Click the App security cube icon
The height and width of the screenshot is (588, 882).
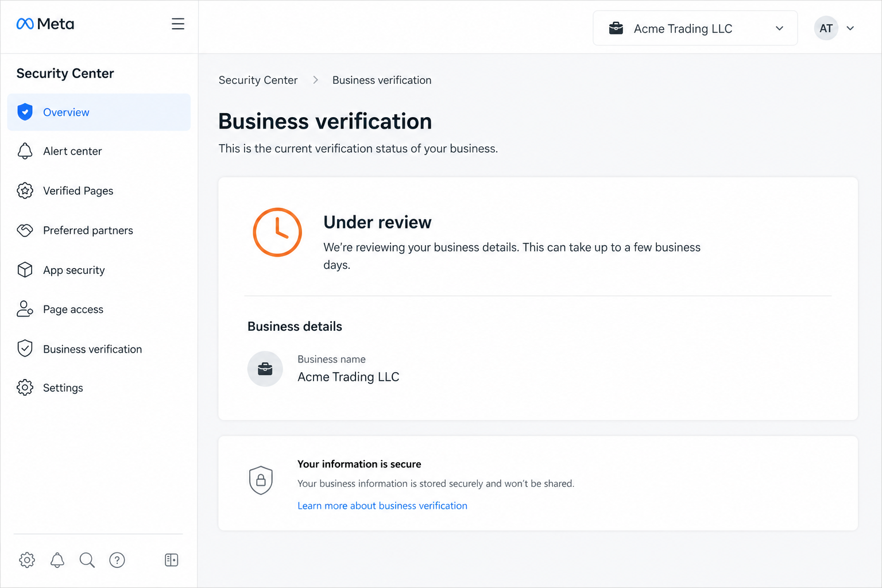pos(25,270)
